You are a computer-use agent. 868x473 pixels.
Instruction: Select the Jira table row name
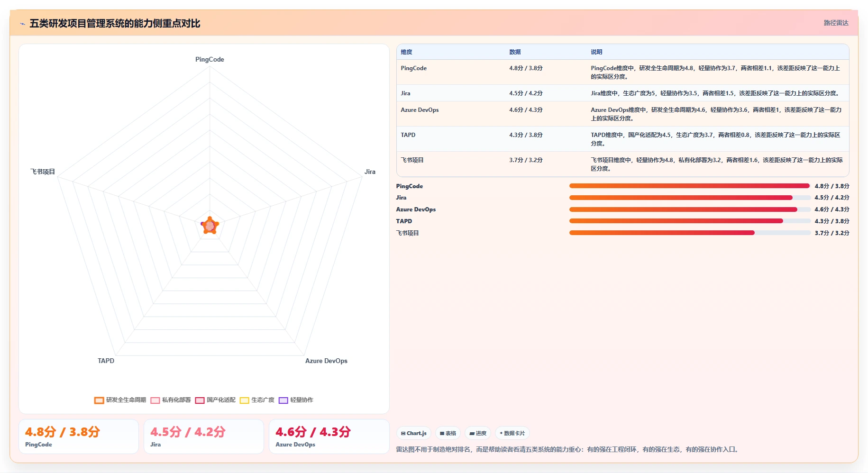[405, 93]
